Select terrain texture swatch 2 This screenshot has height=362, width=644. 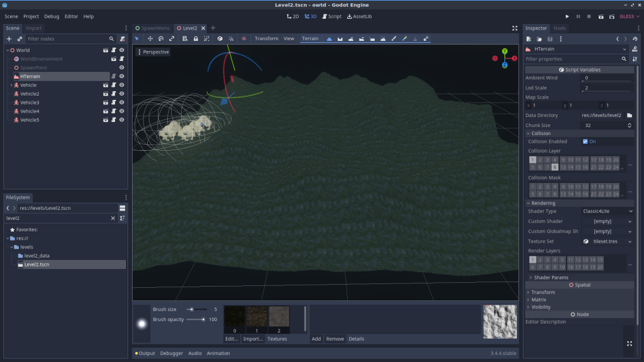[x=279, y=319]
